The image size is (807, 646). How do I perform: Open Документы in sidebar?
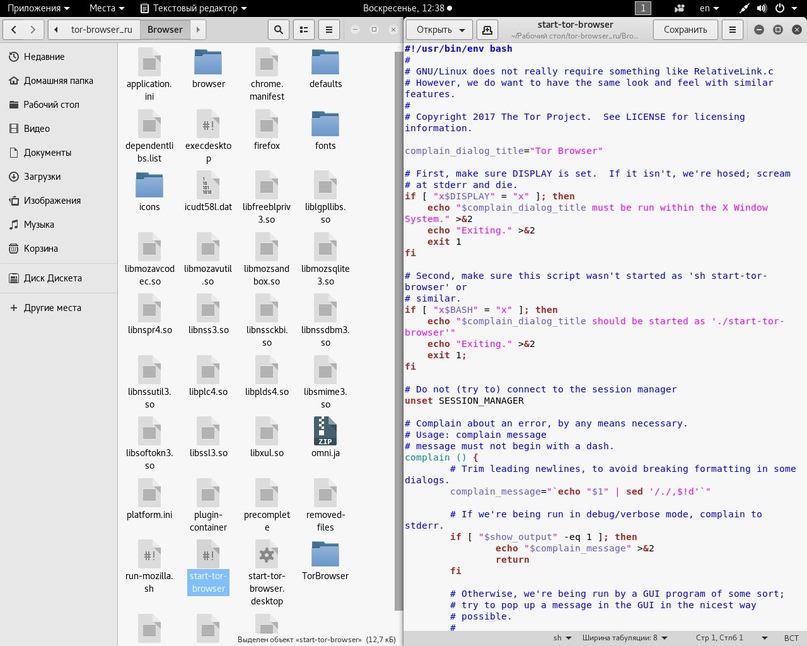tap(59, 152)
